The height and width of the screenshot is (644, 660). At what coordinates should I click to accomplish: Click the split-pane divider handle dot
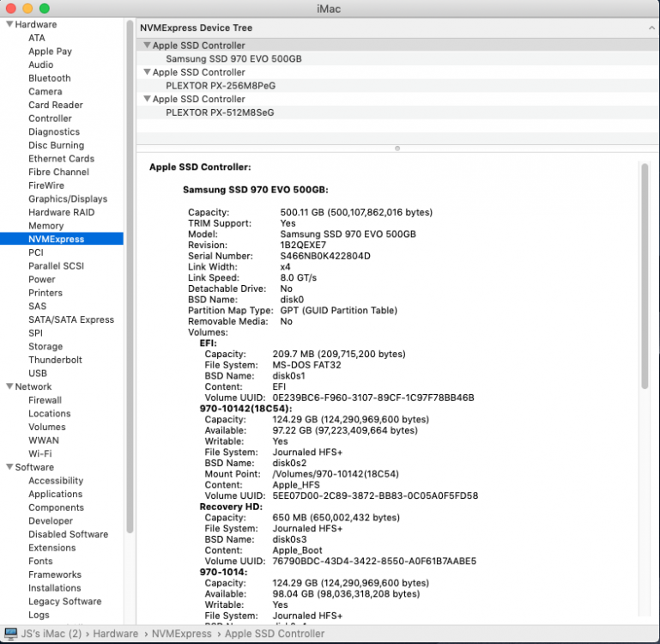397,149
